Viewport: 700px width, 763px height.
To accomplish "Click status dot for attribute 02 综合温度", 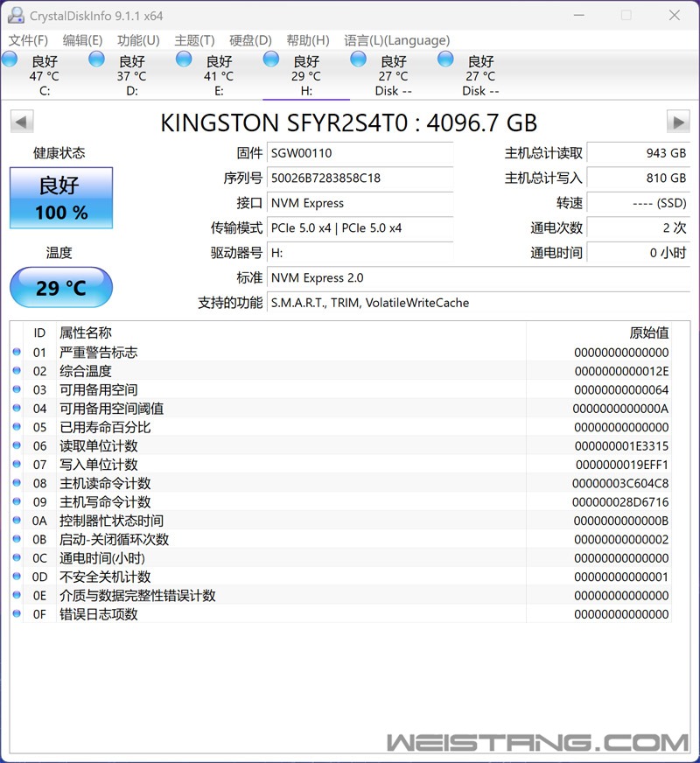I will coord(17,371).
